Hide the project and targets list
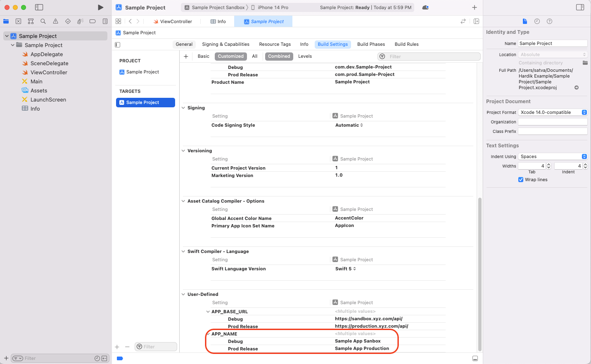The height and width of the screenshot is (364, 591). pos(118,45)
